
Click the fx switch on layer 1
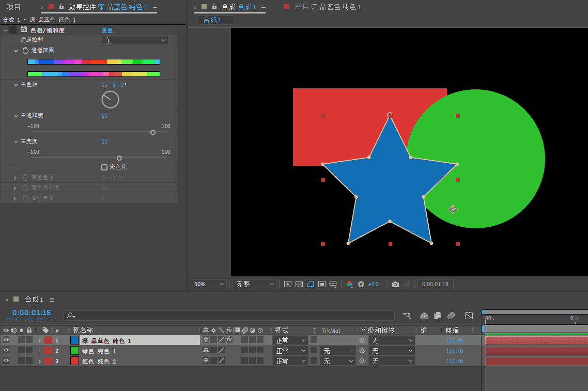(x=229, y=340)
